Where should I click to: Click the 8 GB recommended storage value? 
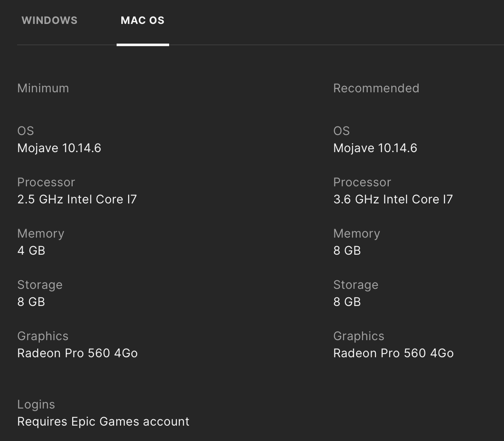347,302
